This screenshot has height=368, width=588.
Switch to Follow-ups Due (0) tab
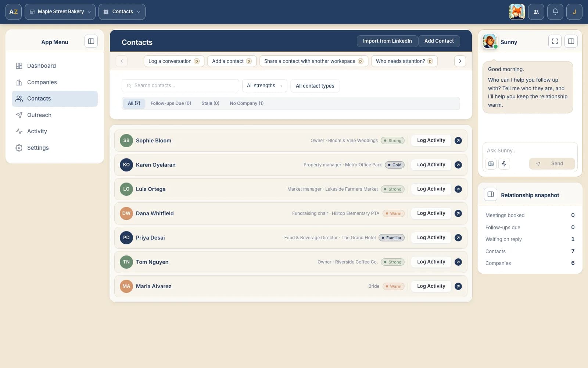(171, 103)
